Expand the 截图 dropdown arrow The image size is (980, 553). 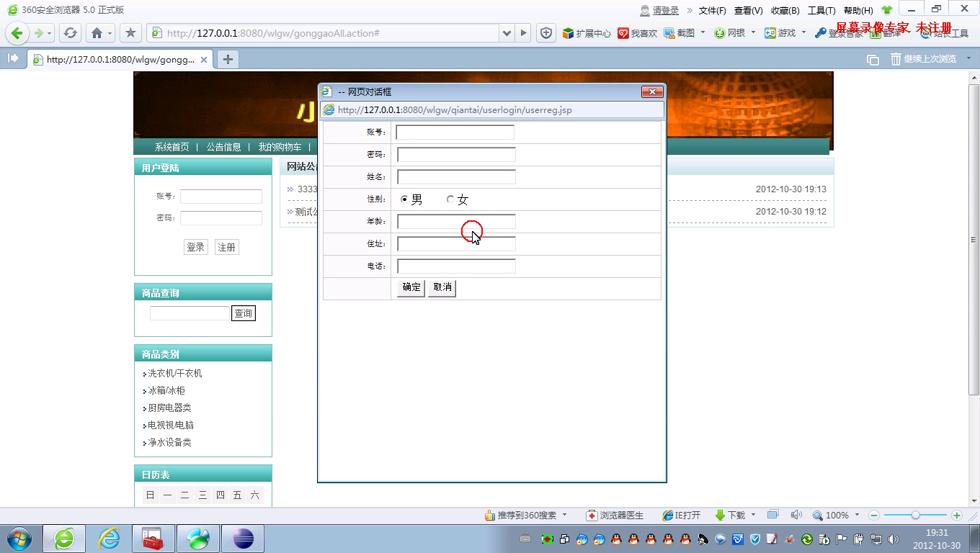coord(703,32)
